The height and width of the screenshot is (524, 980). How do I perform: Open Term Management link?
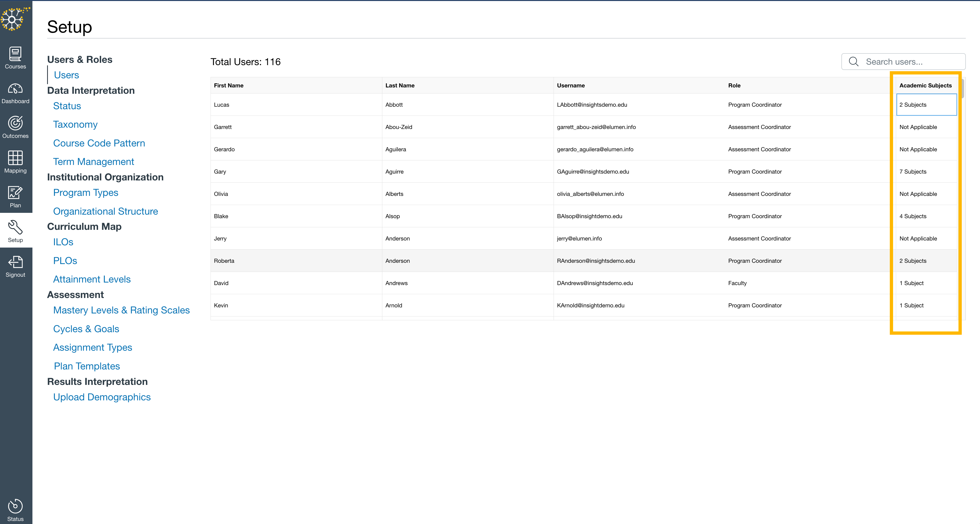click(x=93, y=162)
